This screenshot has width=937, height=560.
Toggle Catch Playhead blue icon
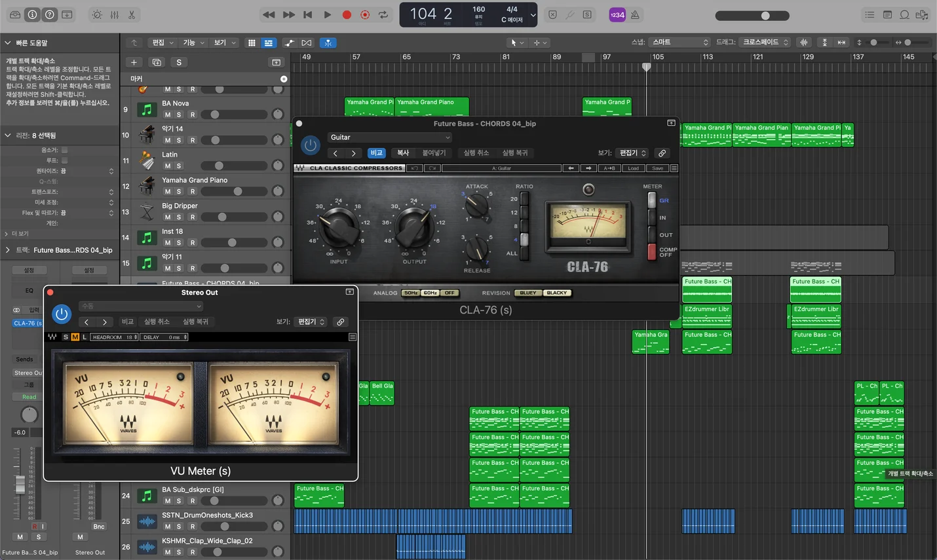328,43
